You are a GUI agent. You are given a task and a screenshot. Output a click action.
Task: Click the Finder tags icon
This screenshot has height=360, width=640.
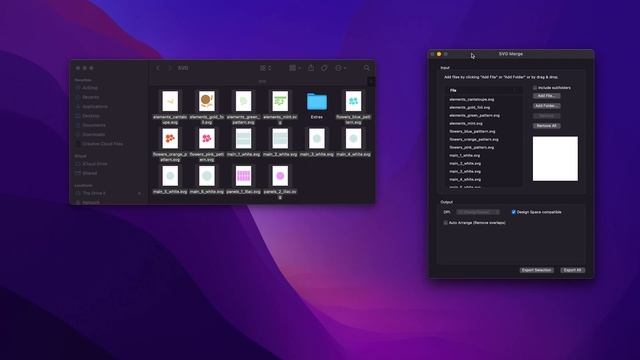324,68
